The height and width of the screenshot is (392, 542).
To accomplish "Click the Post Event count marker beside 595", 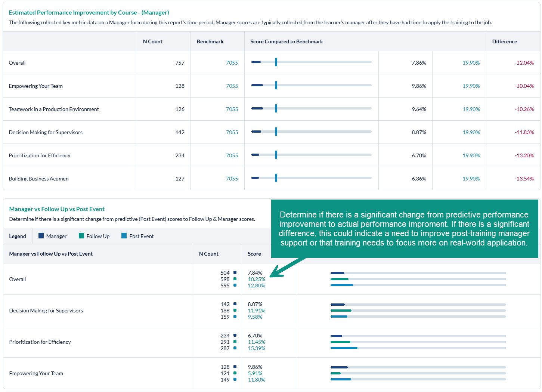I will (x=235, y=285).
